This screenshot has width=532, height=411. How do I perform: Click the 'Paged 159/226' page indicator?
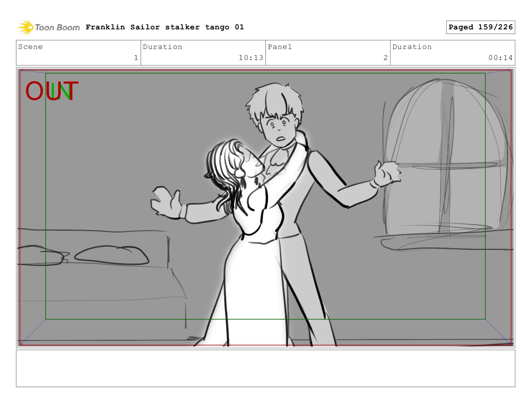coord(480,27)
